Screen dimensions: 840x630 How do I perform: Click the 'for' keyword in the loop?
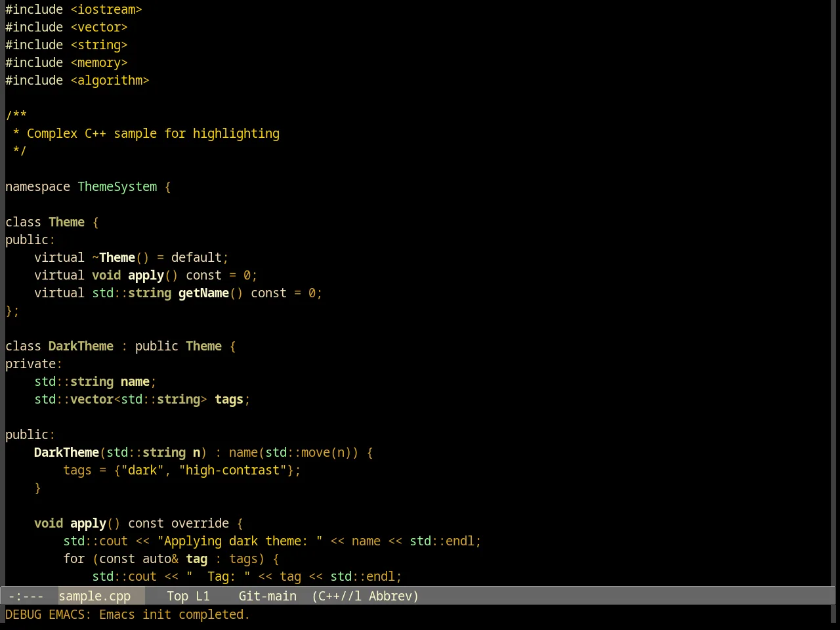click(73, 558)
